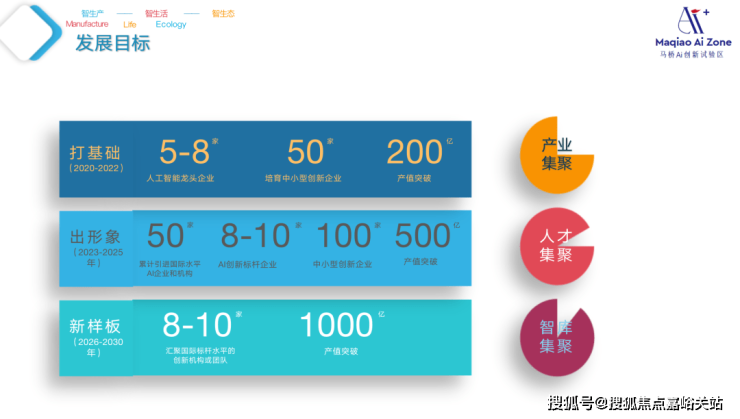The height and width of the screenshot is (419, 740).
Task: Click the 100 中小型创新企业 figure
Action: click(345, 244)
